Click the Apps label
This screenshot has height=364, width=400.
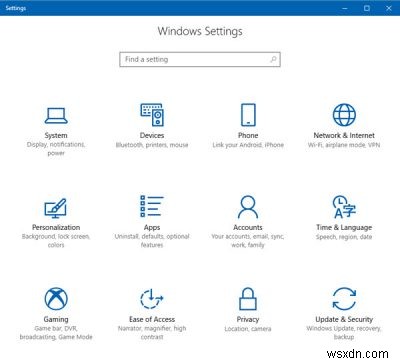point(152,228)
